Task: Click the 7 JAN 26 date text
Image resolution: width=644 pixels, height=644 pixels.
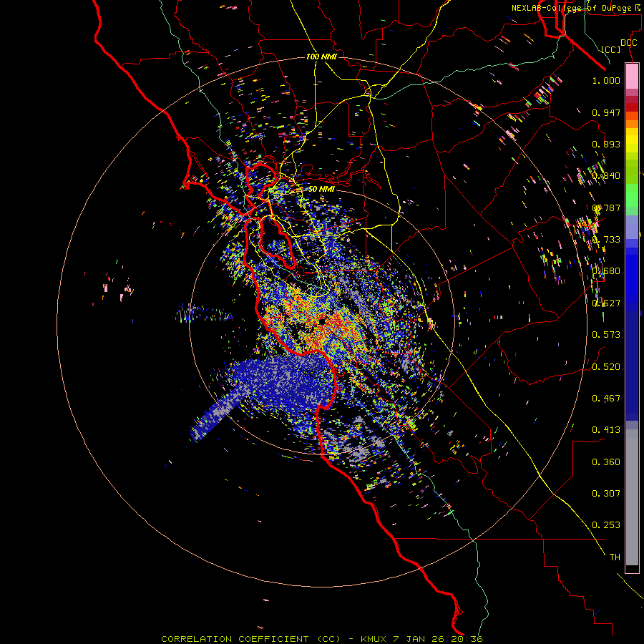Action: click(419, 639)
